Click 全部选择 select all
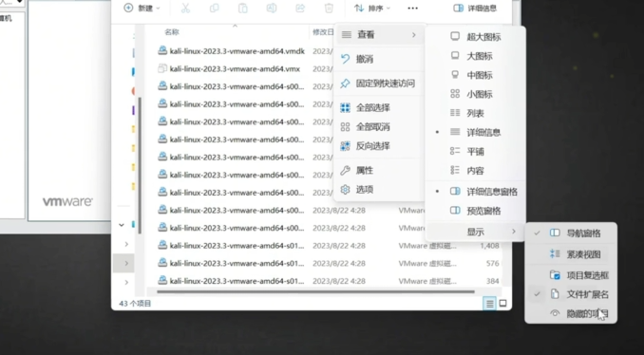This screenshot has height=355, width=644. pos(380,108)
